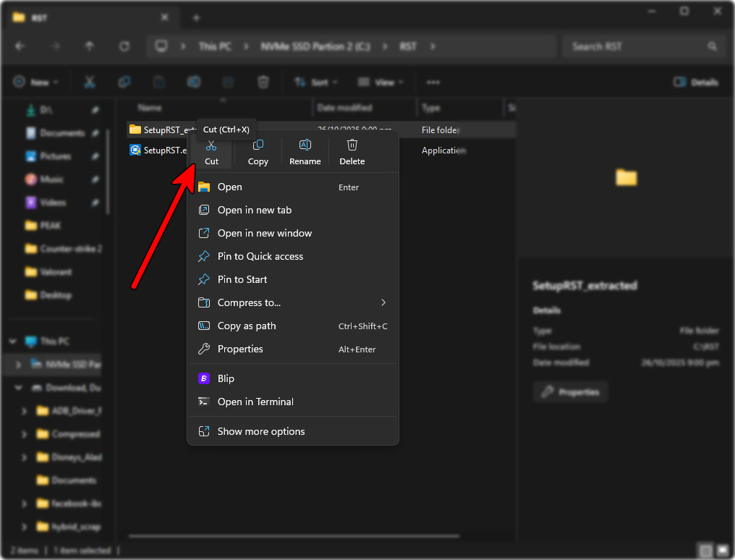Cut using the scissors icon on the toolbar
Screen dimensions: 735x560
point(89,82)
